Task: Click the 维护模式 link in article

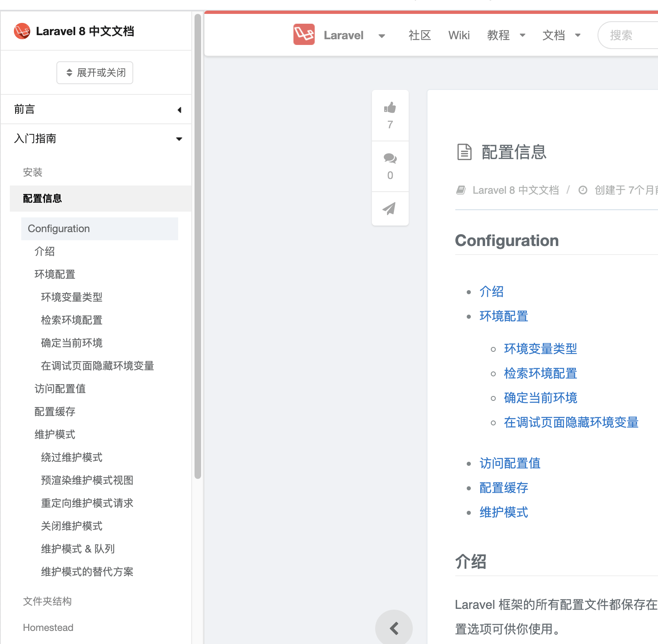Action: (x=504, y=512)
